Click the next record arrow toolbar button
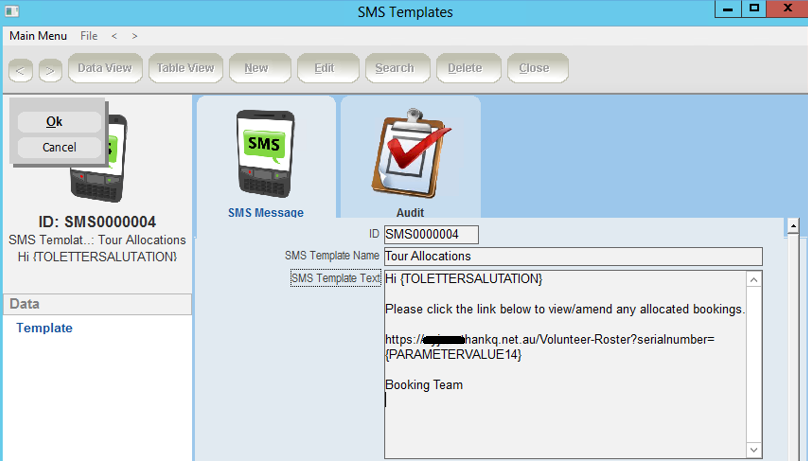The height and width of the screenshot is (461, 808). 50,69
